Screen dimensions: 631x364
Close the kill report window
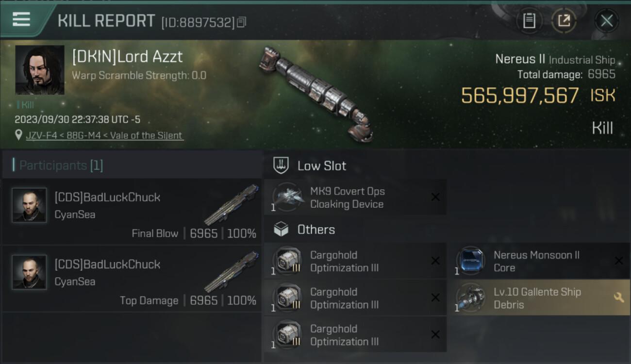point(607,21)
